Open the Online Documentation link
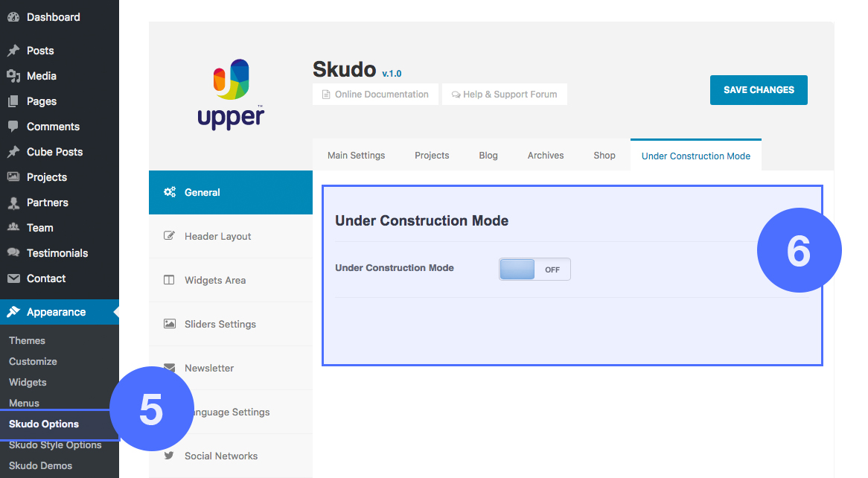 375,95
